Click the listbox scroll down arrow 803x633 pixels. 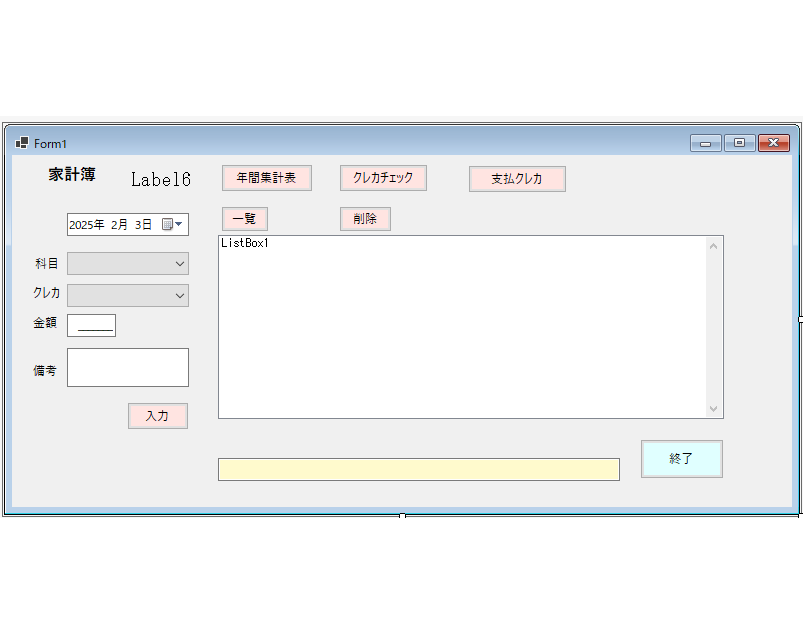[713, 408]
